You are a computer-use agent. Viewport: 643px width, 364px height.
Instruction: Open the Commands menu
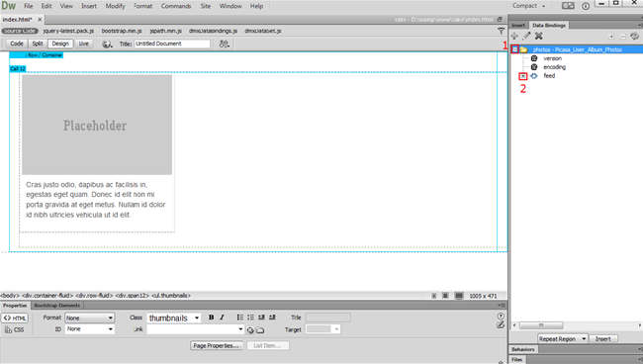click(176, 6)
